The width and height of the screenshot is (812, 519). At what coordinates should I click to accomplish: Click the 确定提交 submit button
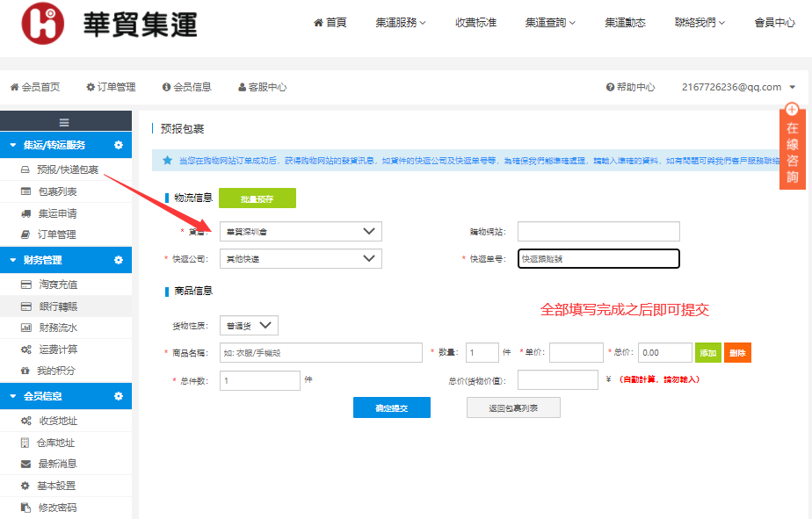tap(391, 407)
